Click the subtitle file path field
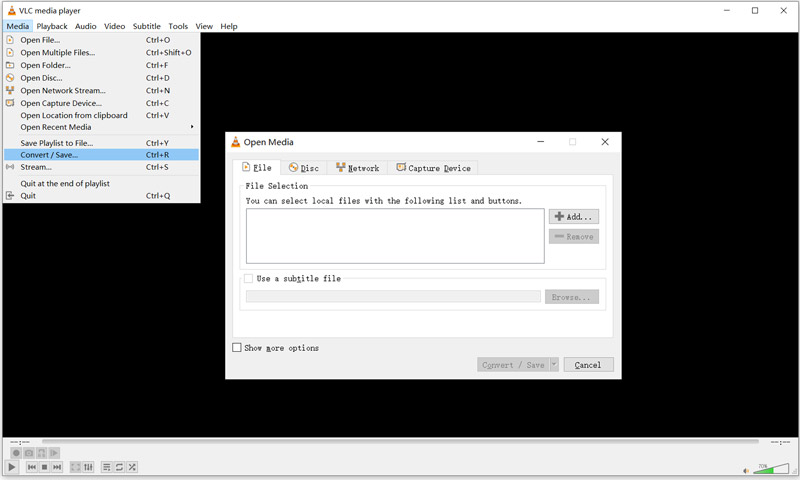Viewport: 800px width, 480px height. (393, 296)
